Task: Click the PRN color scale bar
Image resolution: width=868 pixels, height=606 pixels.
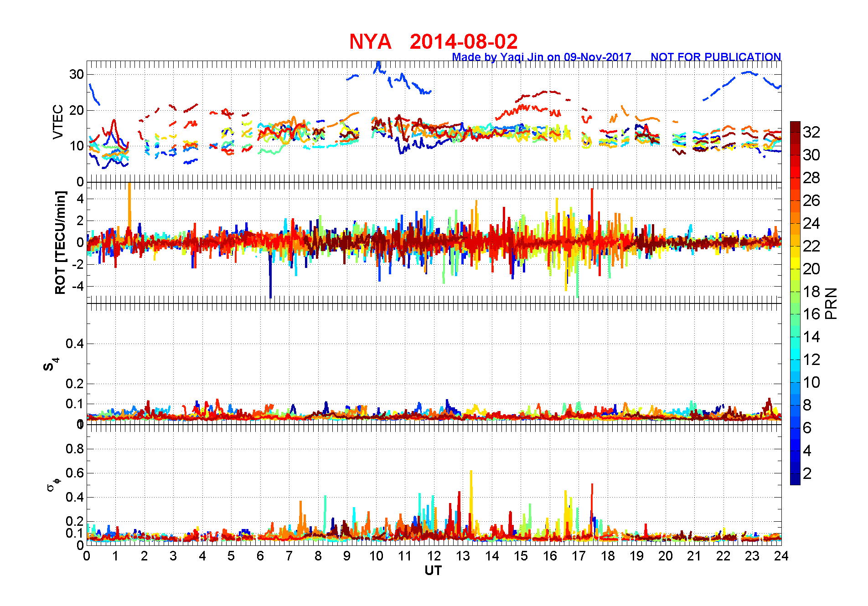Action: 795,303
